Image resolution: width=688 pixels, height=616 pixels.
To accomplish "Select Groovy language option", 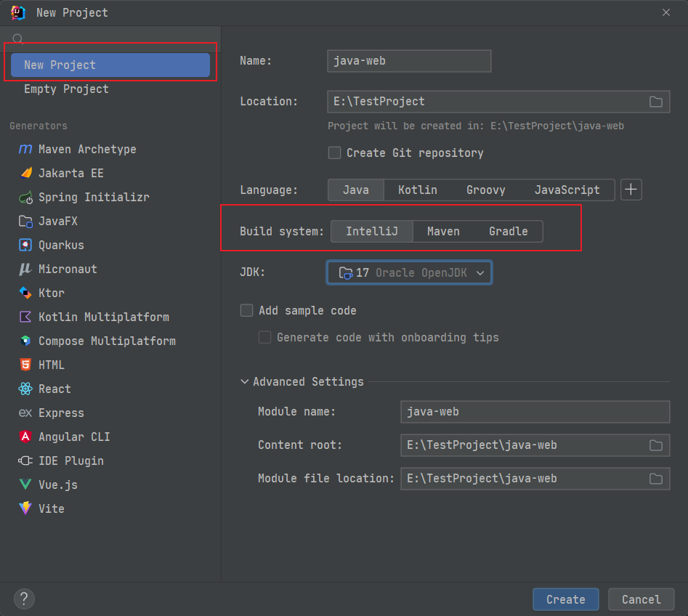I will tap(486, 190).
